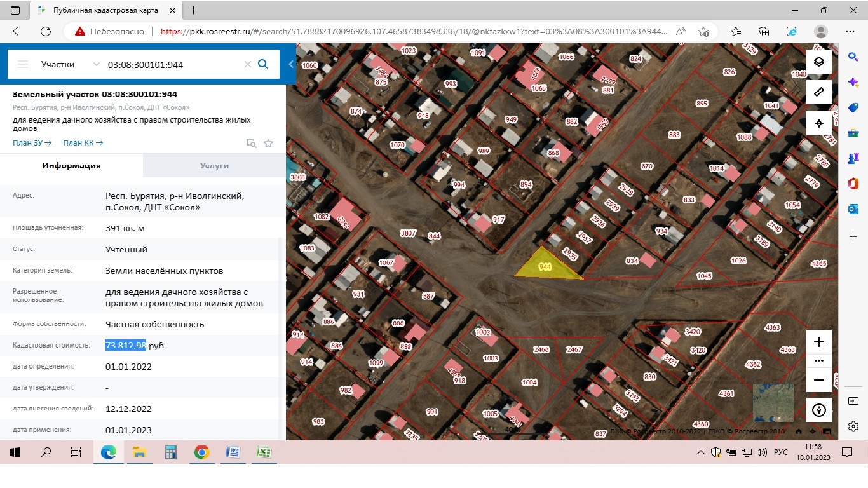Reset map orientation with compass icon
Image resolution: width=868 pixels, height=488 pixels.
[819, 410]
